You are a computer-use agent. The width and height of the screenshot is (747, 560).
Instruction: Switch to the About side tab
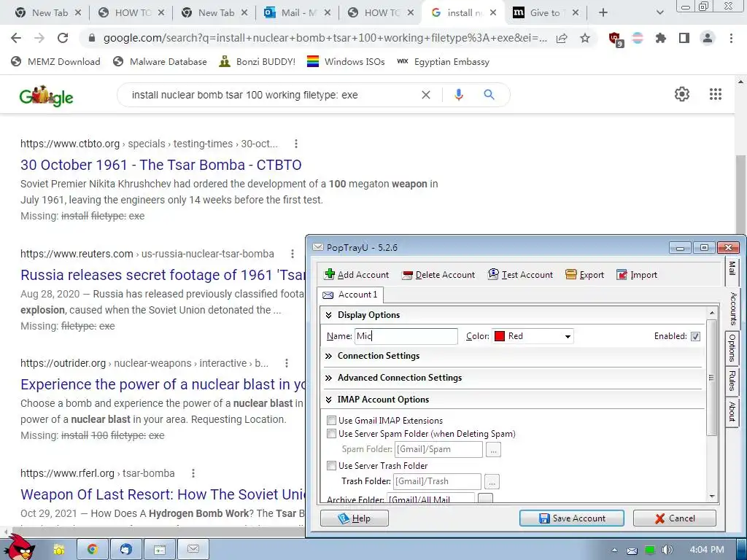(x=732, y=411)
